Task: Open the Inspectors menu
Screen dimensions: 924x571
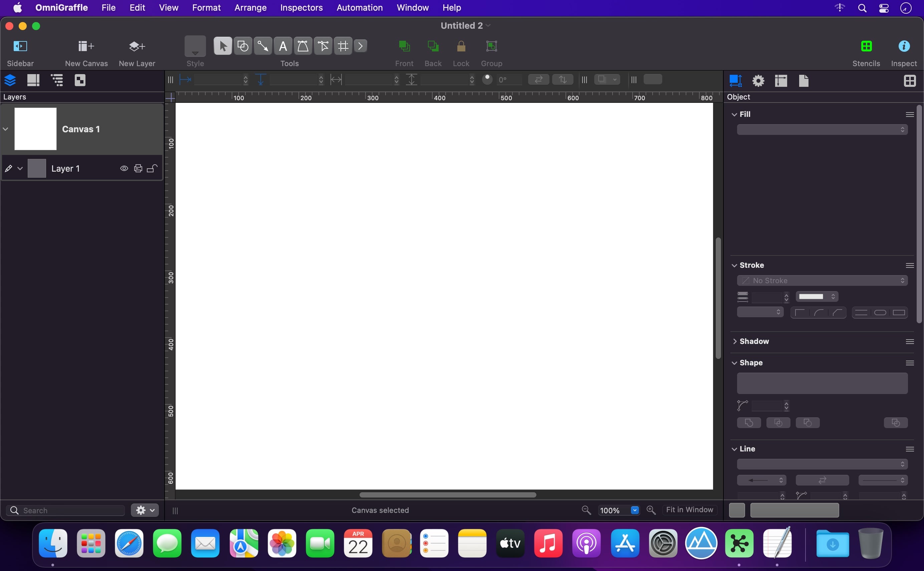Action: 301,8
